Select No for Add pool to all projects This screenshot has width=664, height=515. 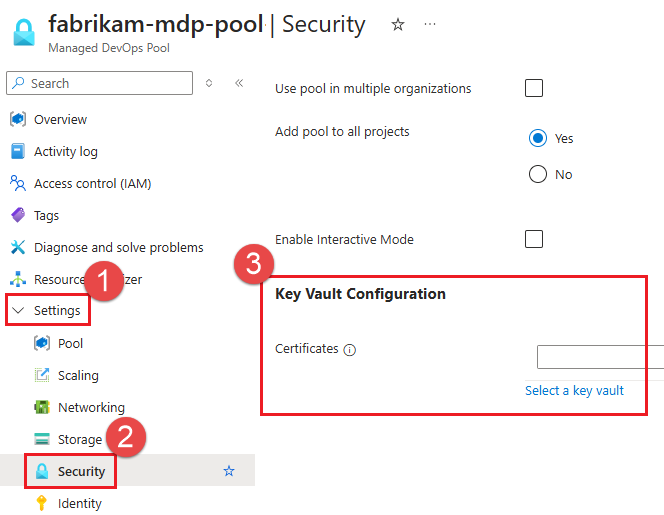coord(538,174)
